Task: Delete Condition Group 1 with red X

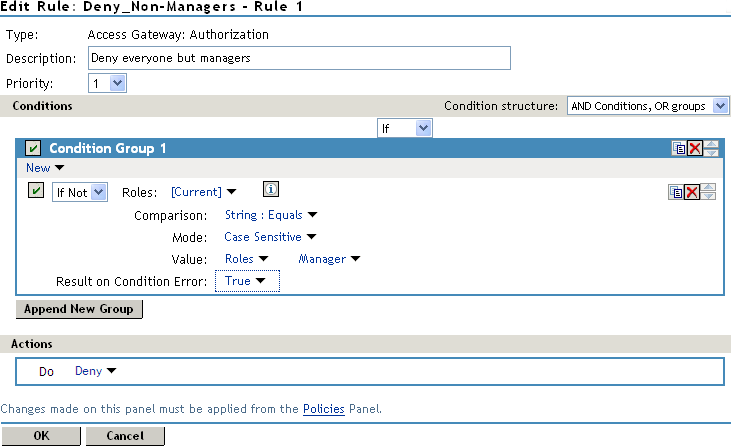Action: coord(694,148)
